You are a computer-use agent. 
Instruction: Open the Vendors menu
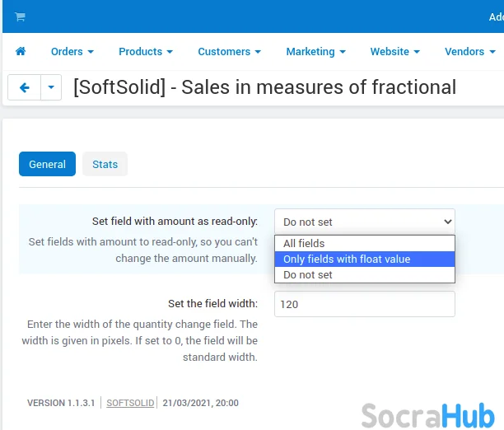point(469,51)
